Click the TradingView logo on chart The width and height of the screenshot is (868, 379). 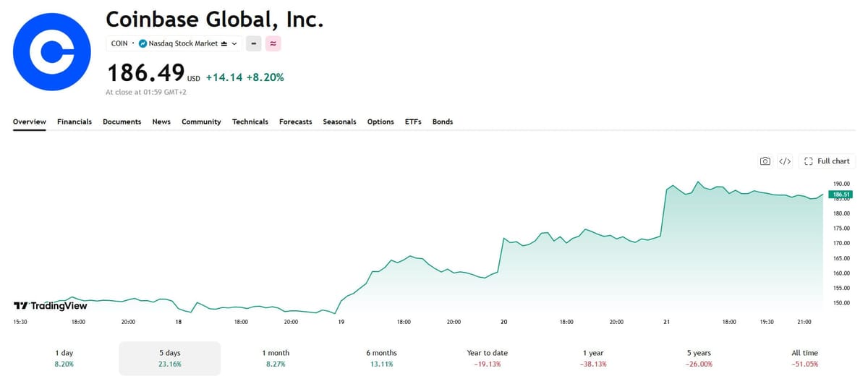pos(51,306)
